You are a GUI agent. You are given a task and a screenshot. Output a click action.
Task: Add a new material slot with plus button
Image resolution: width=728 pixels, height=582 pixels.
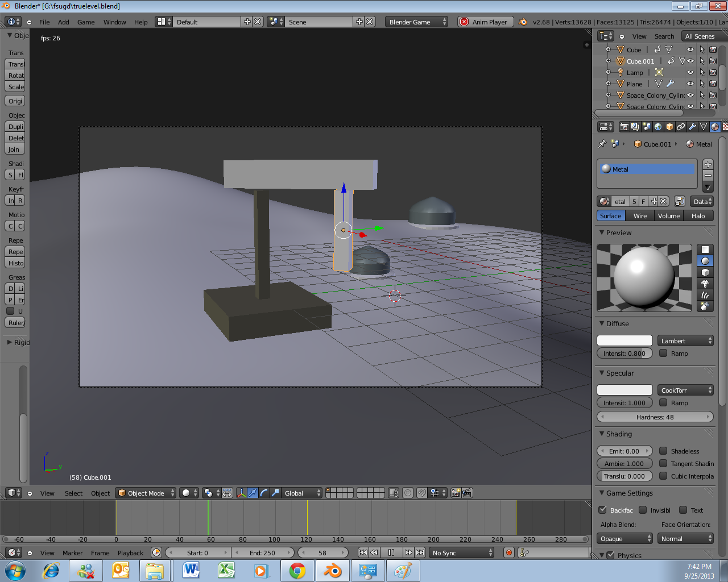[x=708, y=164]
